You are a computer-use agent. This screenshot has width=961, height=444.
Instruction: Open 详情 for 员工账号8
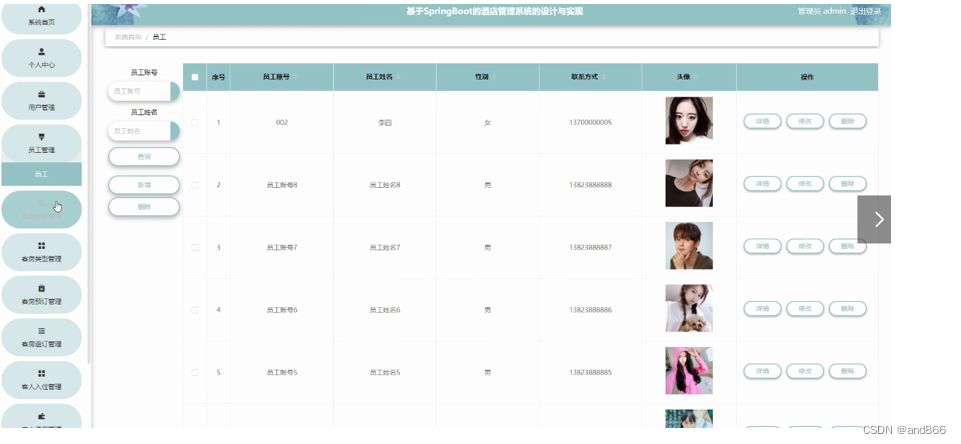click(x=762, y=184)
